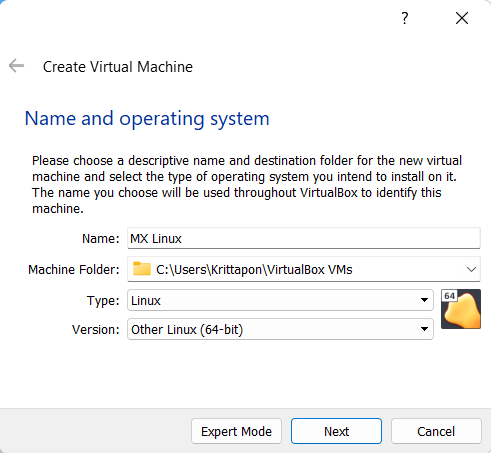491x453 pixels.
Task: Click the 'Machine Folder:' label
Action: [x=74, y=269]
